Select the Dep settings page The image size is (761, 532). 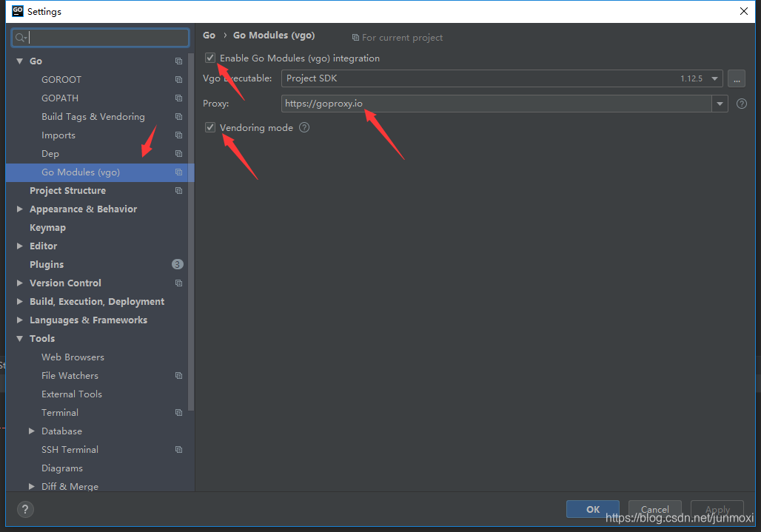(50, 154)
